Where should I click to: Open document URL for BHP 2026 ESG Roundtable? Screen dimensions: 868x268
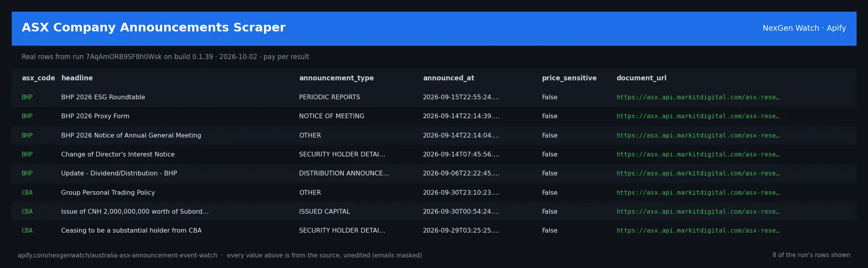[698, 97]
